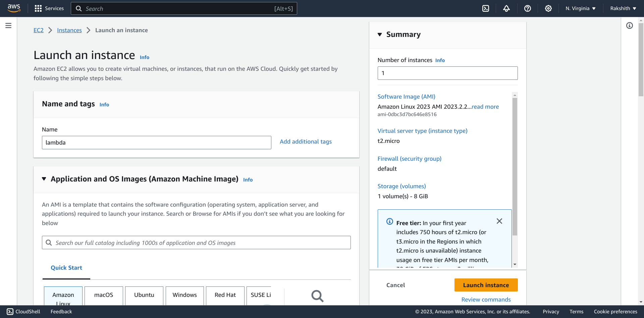Click read more for the AMI description
The width and height of the screenshot is (644, 318).
[485, 107]
